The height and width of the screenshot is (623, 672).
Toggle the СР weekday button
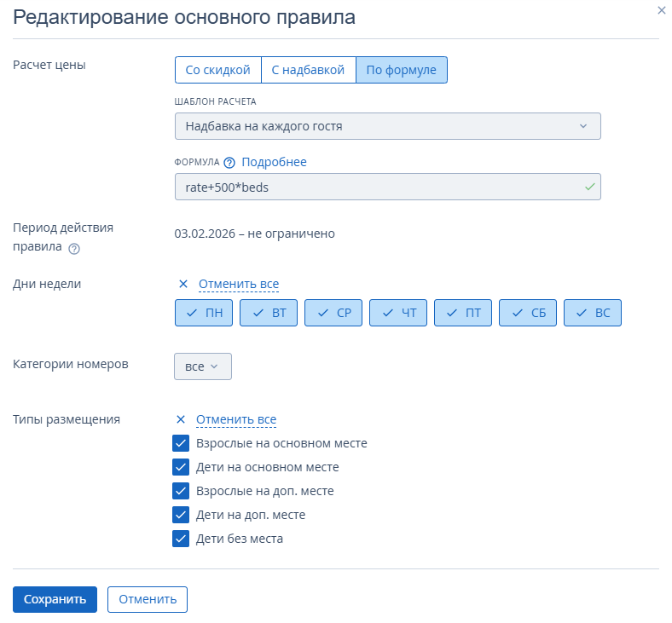[x=333, y=313]
